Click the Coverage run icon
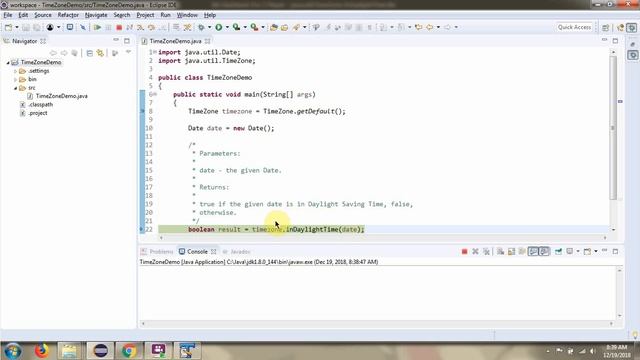Image resolution: width=640 pixels, height=360 pixels. 236,27
